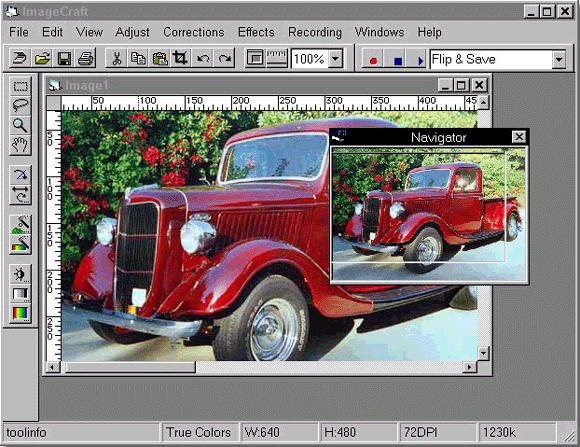580x447 pixels.
Task: Select the Crop icon in toolbar
Action: pos(181,58)
